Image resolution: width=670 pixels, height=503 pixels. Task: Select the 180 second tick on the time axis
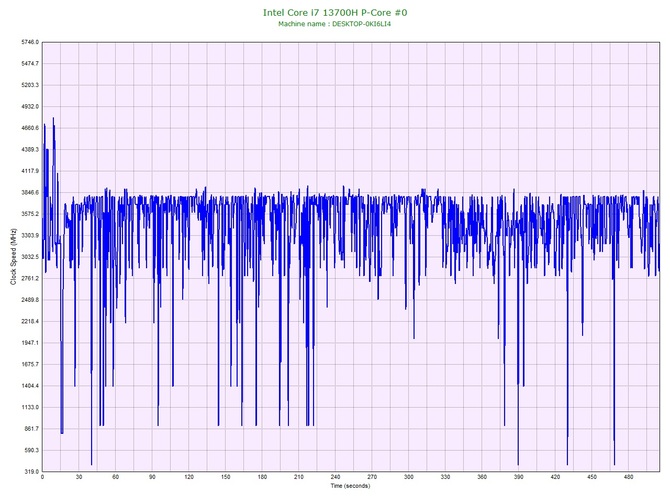(x=262, y=478)
